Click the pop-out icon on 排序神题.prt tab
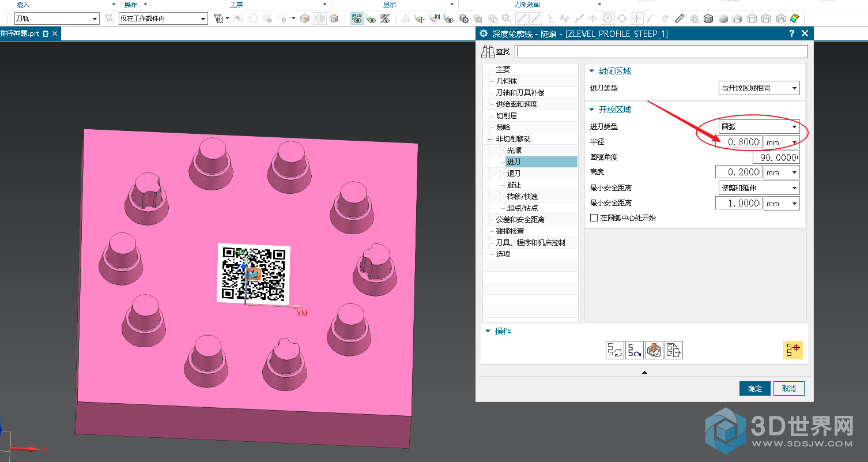This screenshot has width=868, height=462. tap(46, 33)
